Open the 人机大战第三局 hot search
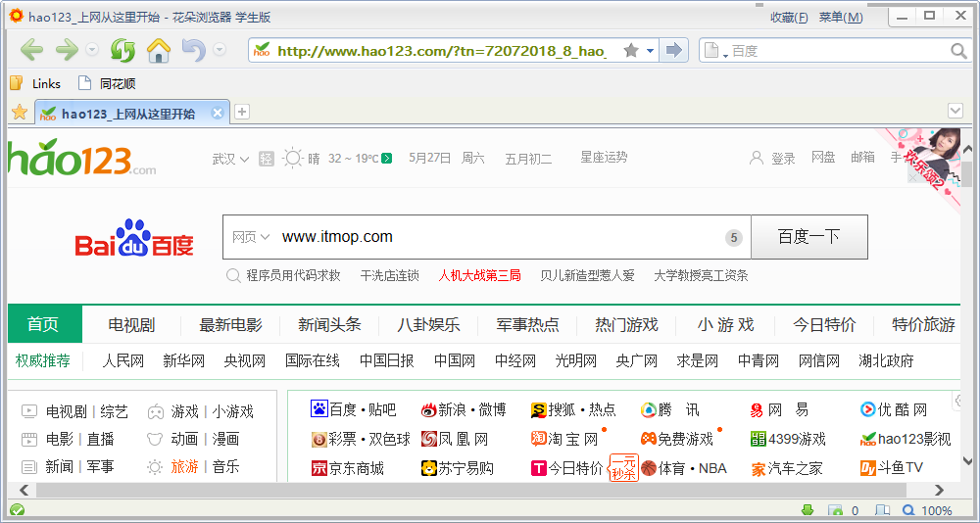Image resolution: width=980 pixels, height=523 pixels. pyautogui.click(x=479, y=275)
